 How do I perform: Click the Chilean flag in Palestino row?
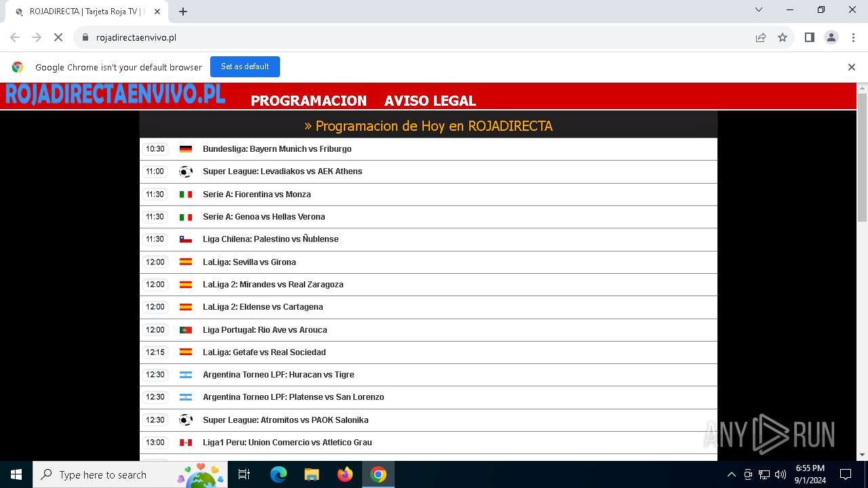pyautogui.click(x=186, y=239)
